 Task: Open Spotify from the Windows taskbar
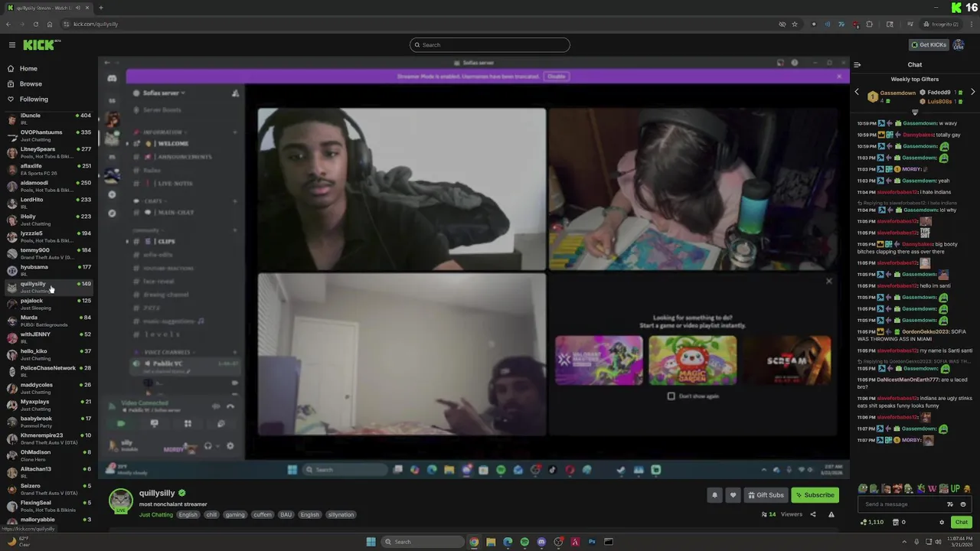[524, 542]
